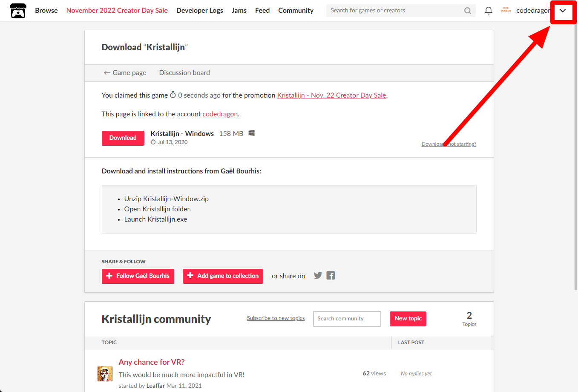Open Leaffar's profile link
The width and height of the screenshot is (578, 392).
[155, 386]
